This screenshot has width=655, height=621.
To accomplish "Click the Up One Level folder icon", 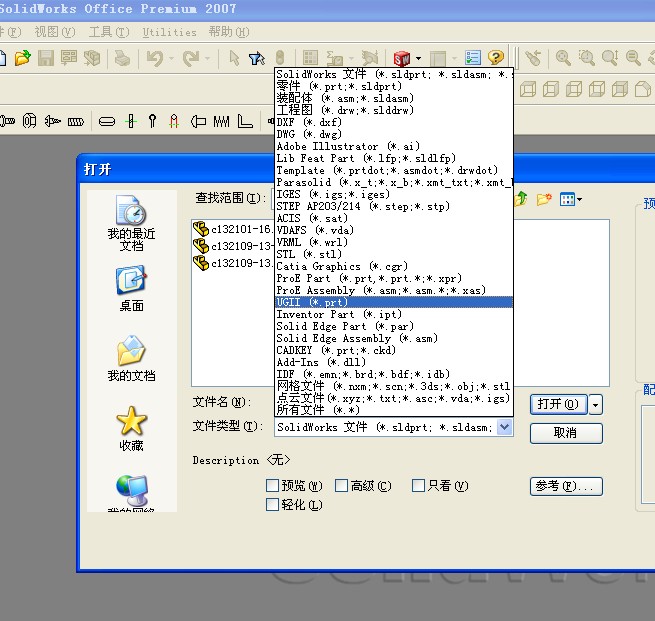I will tap(521, 199).
